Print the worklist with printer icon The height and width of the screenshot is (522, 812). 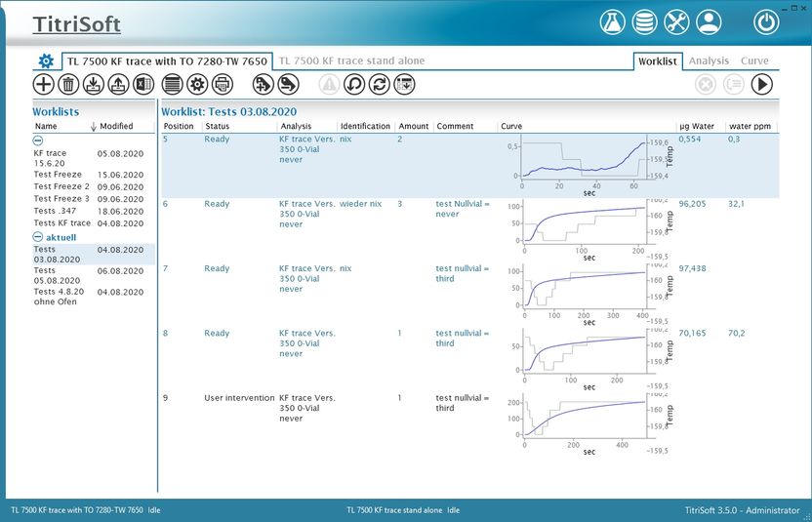coord(223,84)
